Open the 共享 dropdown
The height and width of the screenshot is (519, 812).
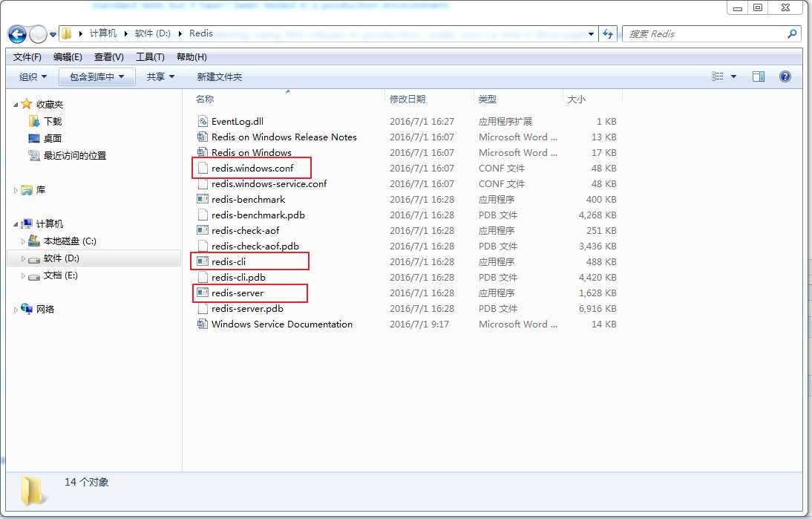pyautogui.click(x=160, y=76)
